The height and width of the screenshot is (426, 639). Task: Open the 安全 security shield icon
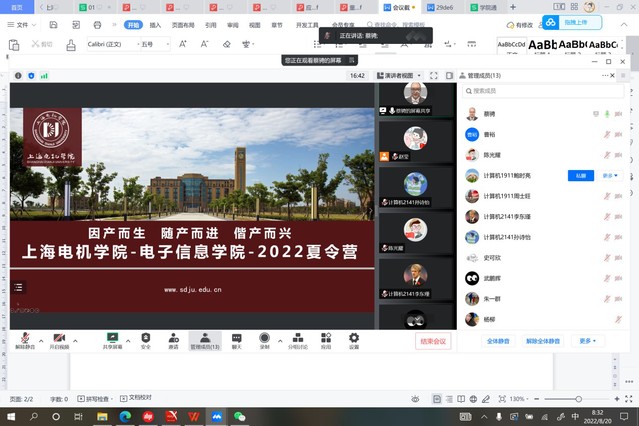(146, 338)
